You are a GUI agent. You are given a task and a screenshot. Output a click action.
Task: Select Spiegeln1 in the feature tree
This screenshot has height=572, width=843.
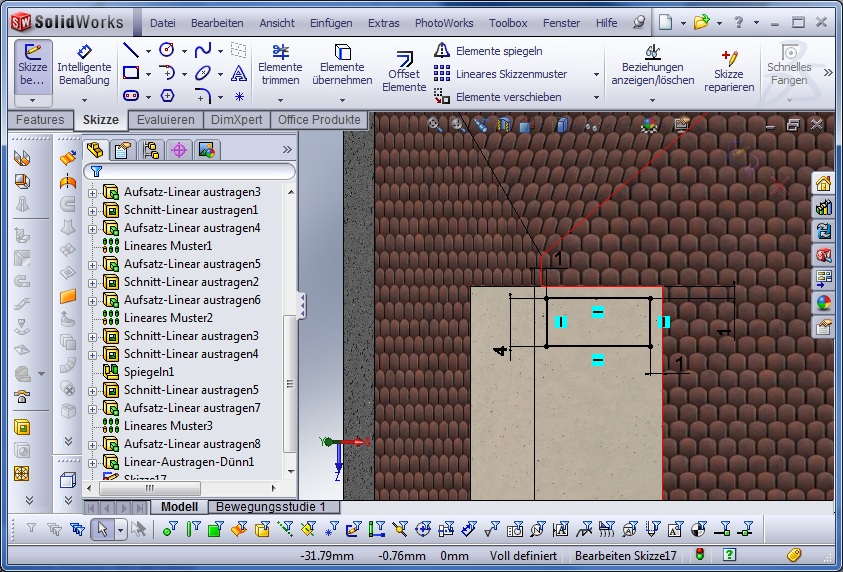148,372
